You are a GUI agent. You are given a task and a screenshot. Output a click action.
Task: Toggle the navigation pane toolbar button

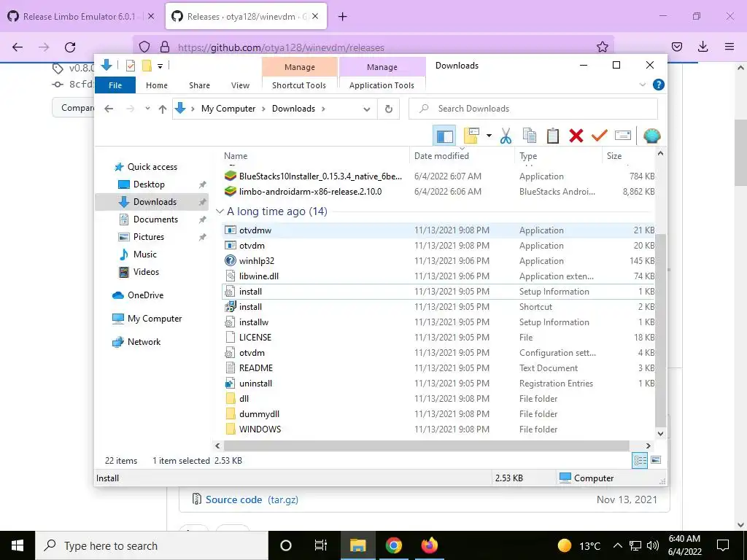pyautogui.click(x=444, y=136)
